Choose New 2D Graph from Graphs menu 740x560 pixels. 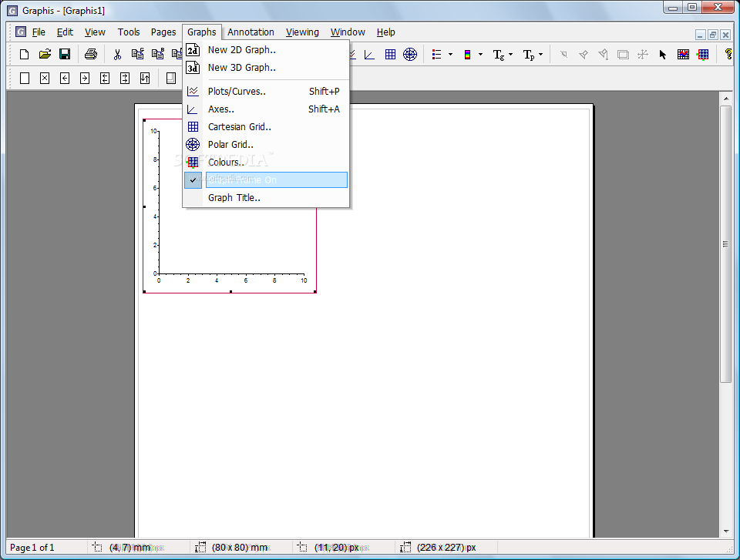(266, 49)
